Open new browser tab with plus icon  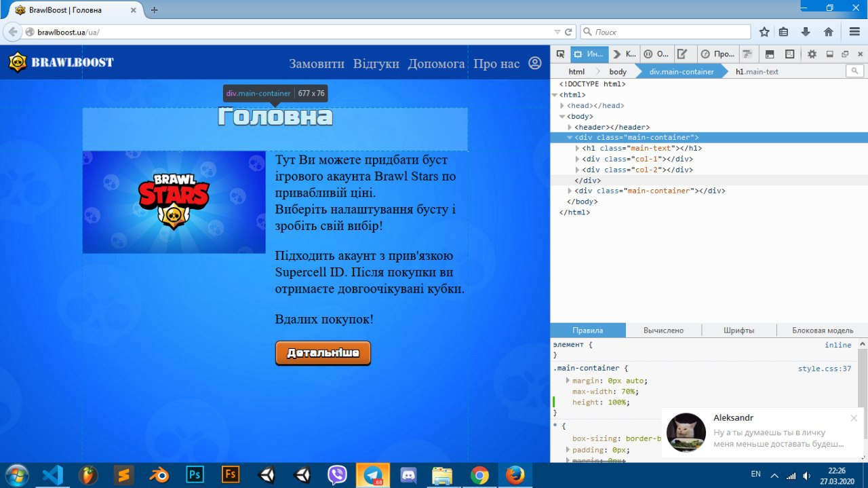(154, 10)
